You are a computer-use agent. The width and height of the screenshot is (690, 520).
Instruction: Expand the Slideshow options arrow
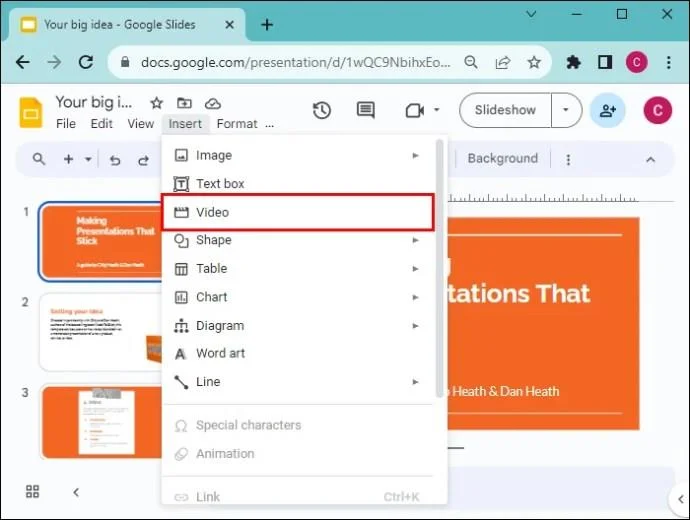566,110
